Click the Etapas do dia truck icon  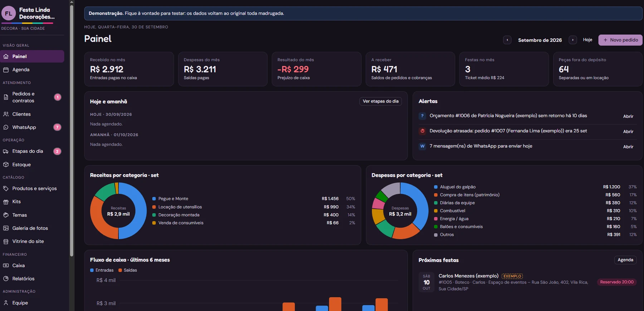(6, 151)
